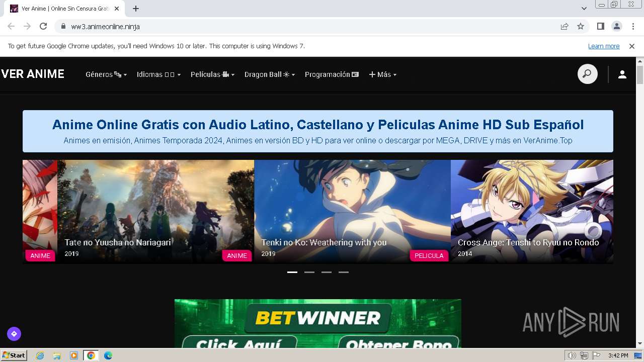This screenshot has height=362, width=644.
Task: Toggle the Chrome side panel icon
Action: click(600, 26)
